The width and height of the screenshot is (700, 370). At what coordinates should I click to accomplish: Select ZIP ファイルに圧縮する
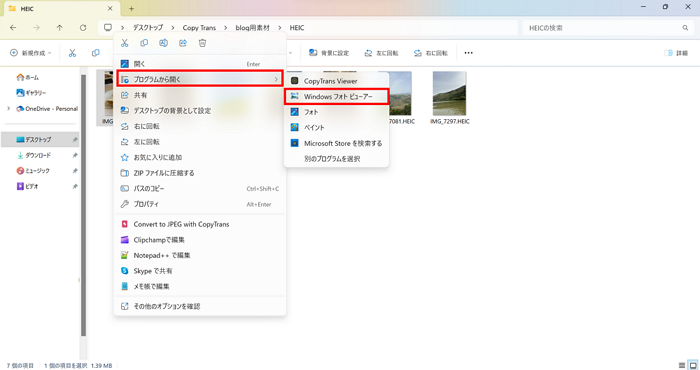coord(200,173)
